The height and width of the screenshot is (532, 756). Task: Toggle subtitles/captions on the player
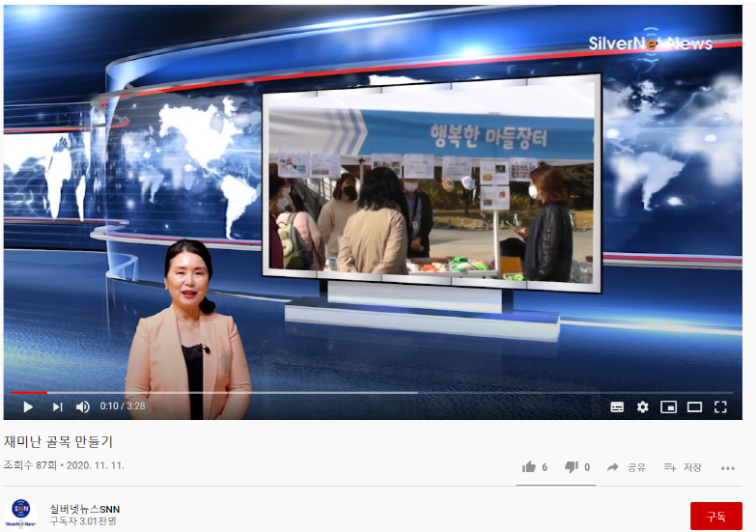[x=617, y=406]
